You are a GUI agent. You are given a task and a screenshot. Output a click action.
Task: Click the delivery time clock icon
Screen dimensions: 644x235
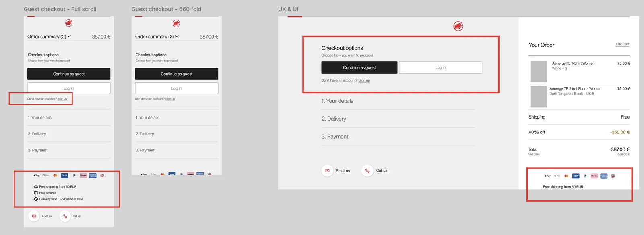pos(36,199)
